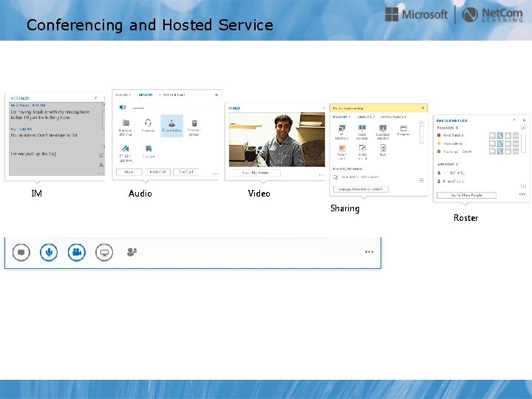Select the red-status first presenter name
This screenshot has width=532, height=399.
[453, 135]
